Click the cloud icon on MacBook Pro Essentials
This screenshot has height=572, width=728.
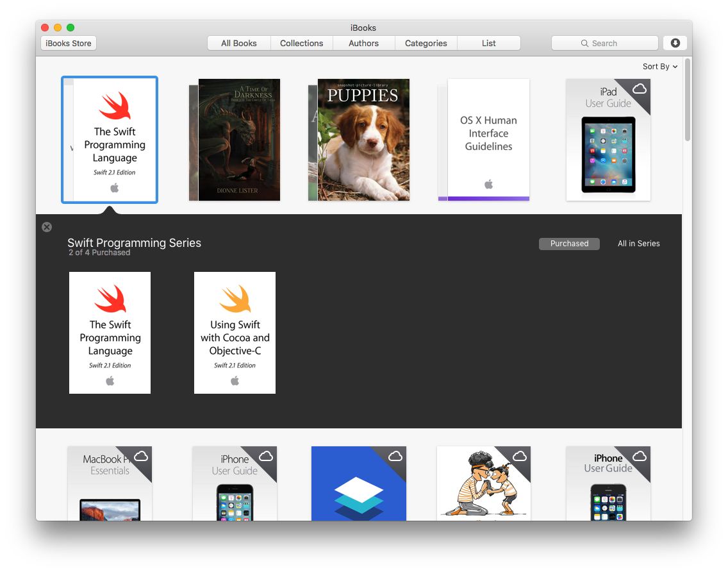(141, 457)
